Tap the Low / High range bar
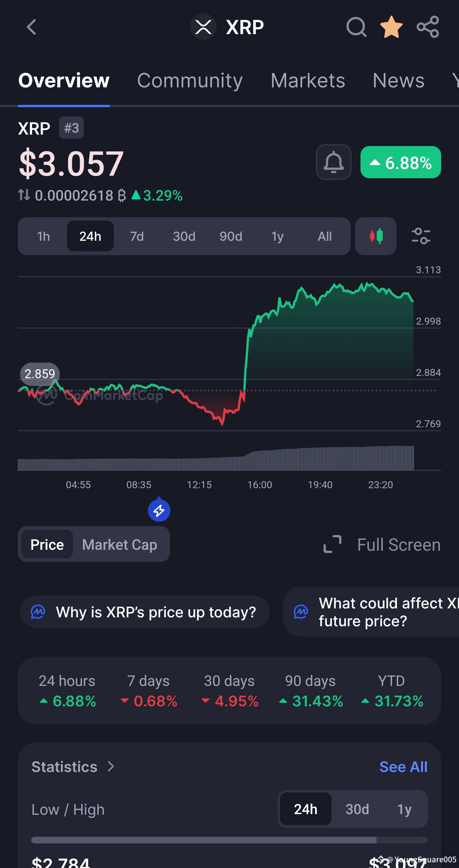459x868 pixels. tap(229, 840)
